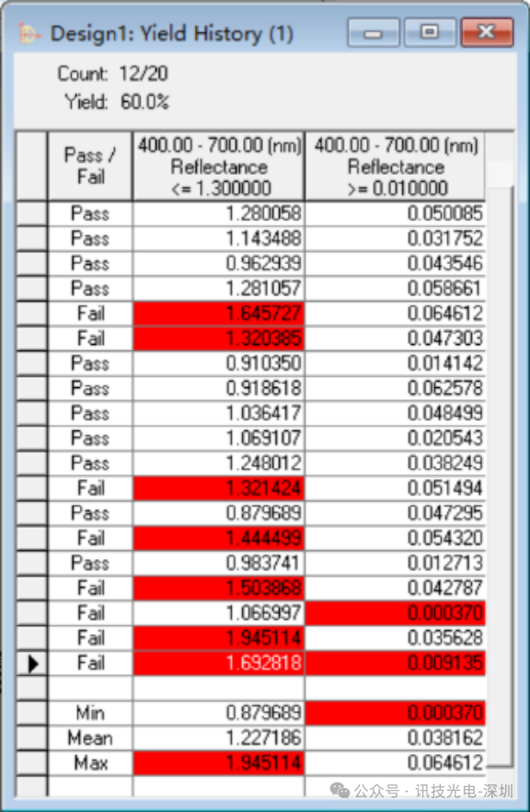Maximize the Yield History window
The width and height of the screenshot is (530, 812).
[429, 33]
